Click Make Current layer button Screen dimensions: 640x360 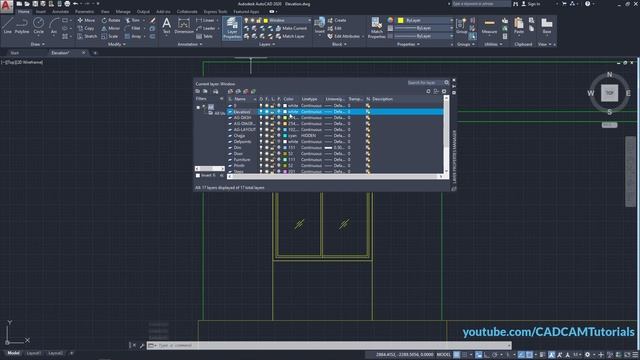coord(291,28)
